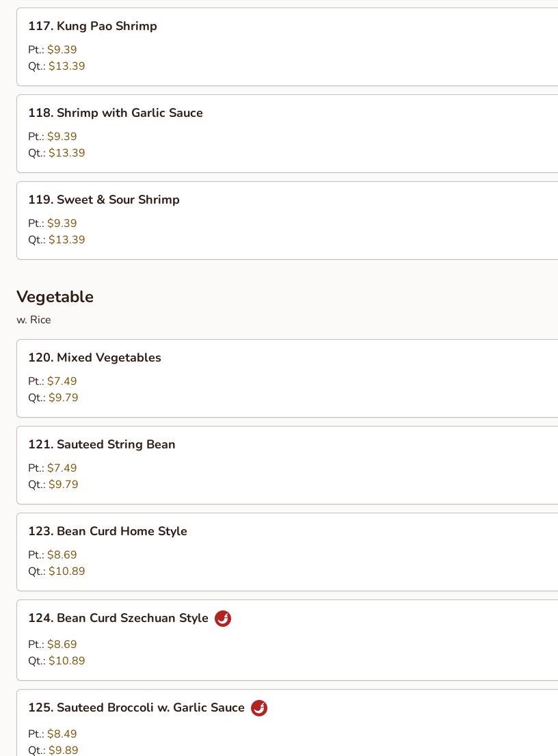Click the Bean Curd Home Style quart price $10.89
This screenshot has height=756, width=558.
[x=66, y=571]
